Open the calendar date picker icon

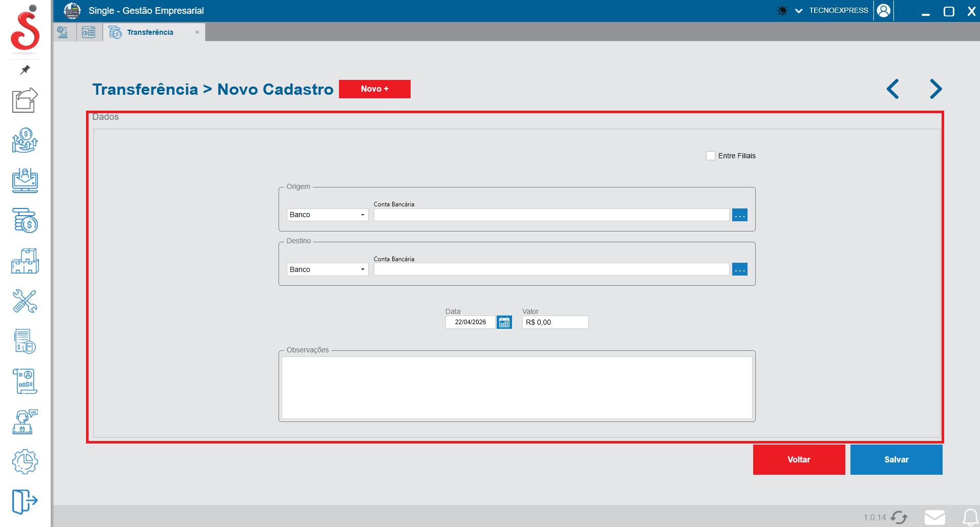(x=504, y=322)
